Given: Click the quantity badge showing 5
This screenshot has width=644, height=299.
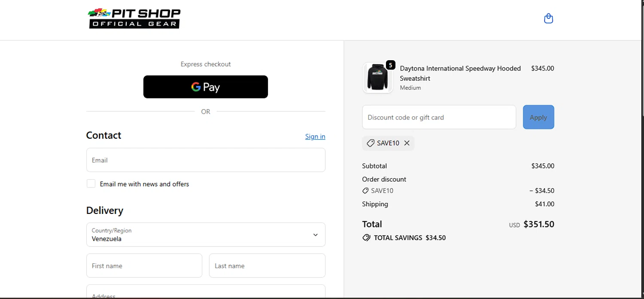Looking at the screenshot, I should click(390, 65).
